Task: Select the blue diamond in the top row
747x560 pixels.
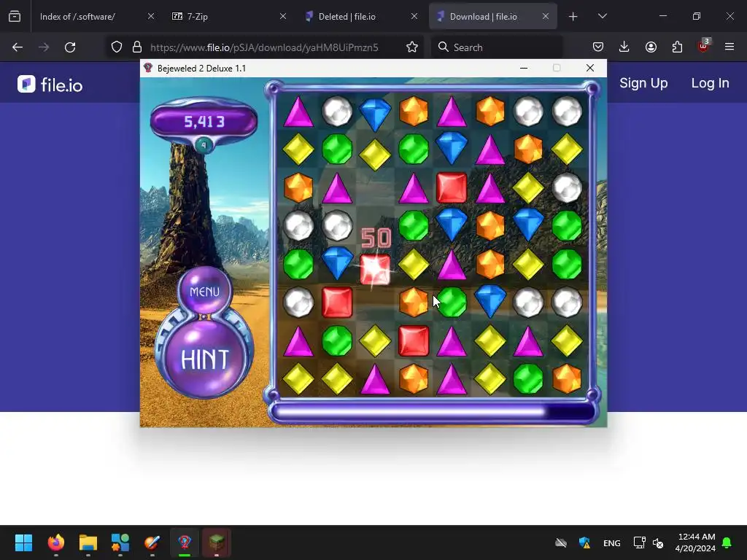Action: tap(375, 114)
